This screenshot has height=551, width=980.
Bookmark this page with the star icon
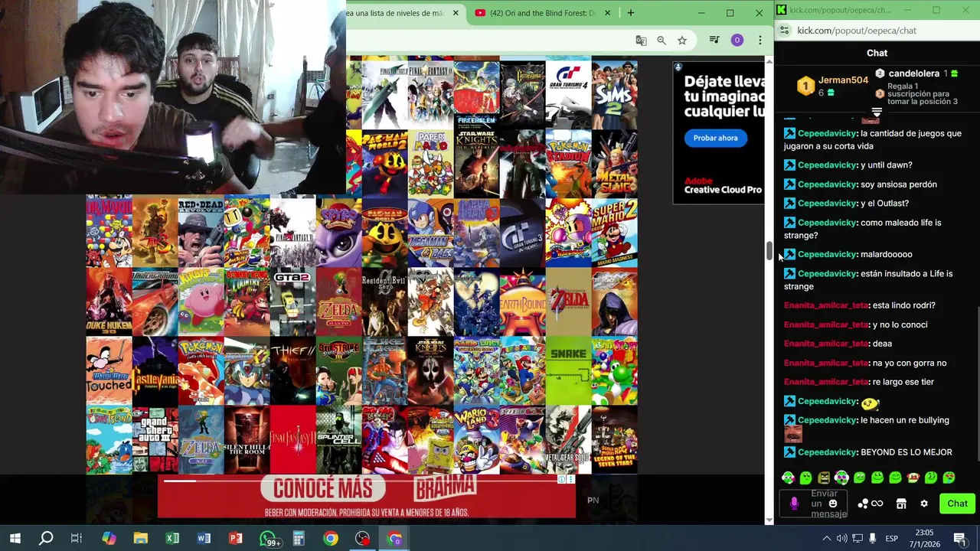tap(682, 41)
